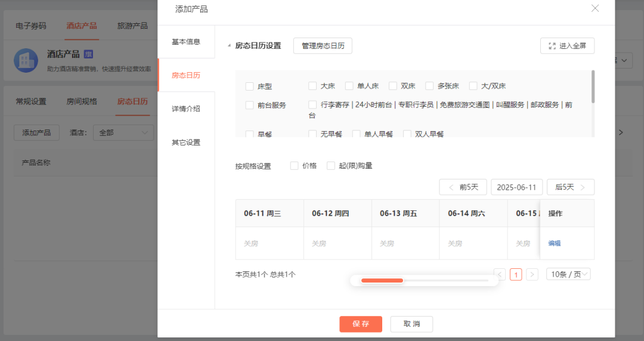Open 旅游产品 tab in background page
Screen dimensions: 644x341
[132, 26]
